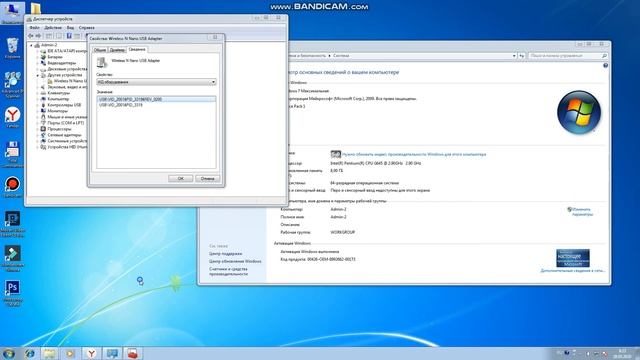Select the Сведения tab in properties dialog
Image resolution: width=640 pixels, height=360 pixels.
137,49
